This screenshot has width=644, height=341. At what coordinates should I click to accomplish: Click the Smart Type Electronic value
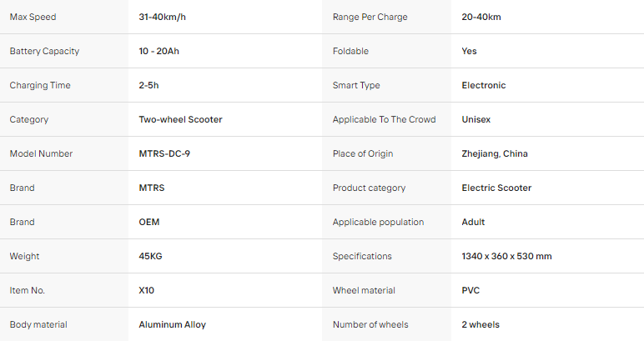pyautogui.click(x=484, y=85)
